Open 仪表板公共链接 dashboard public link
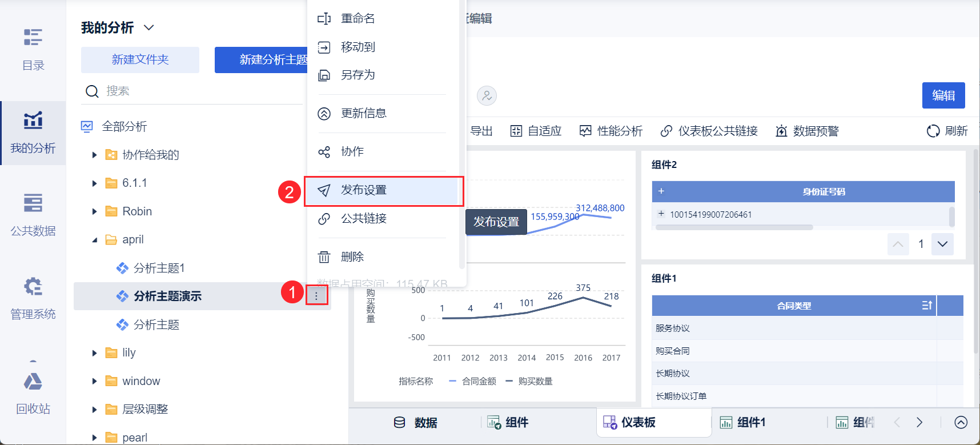Viewport: 980px width, 445px height. click(709, 131)
